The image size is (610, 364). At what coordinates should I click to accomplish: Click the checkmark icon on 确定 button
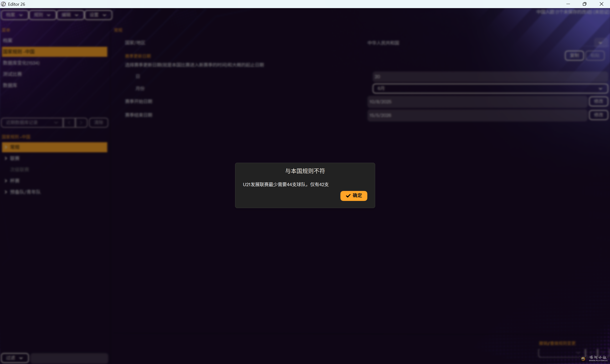pyautogui.click(x=348, y=195)
